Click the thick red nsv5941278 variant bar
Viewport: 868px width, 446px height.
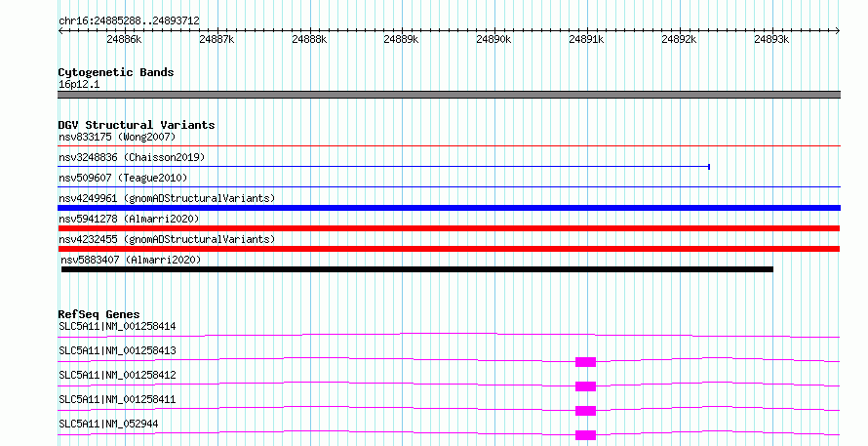(449, 228)
